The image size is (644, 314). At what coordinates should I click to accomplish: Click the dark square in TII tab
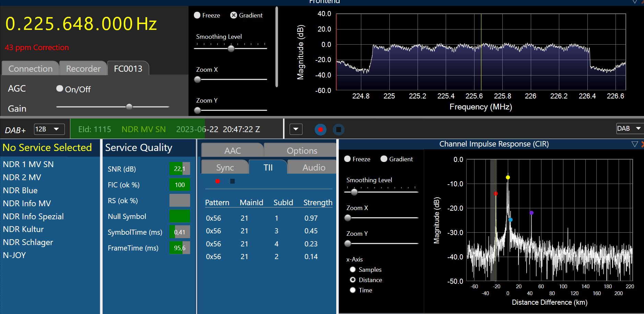click(232, 181)
